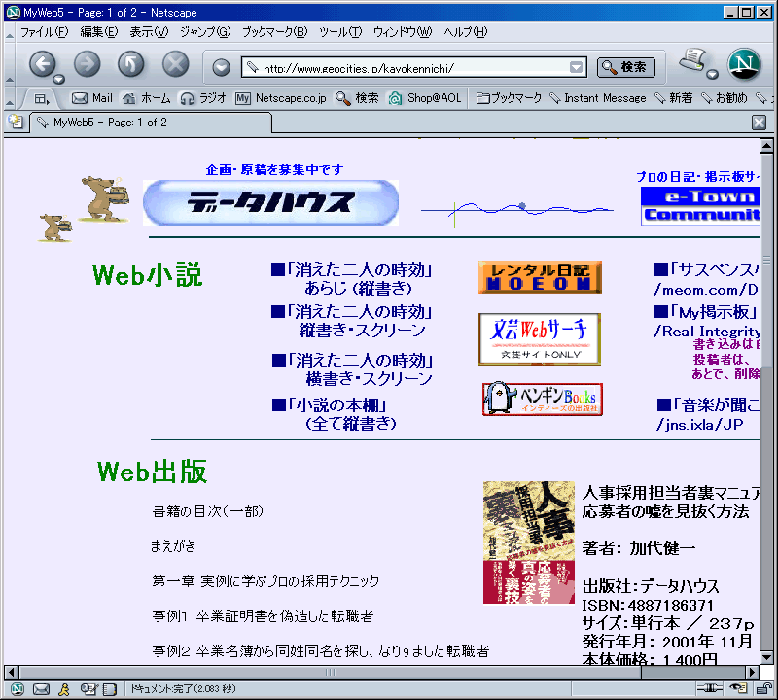Click the horizontal scrollbar left arrow
This screenshot has width=778, height=700.
[x=12, y=672]
